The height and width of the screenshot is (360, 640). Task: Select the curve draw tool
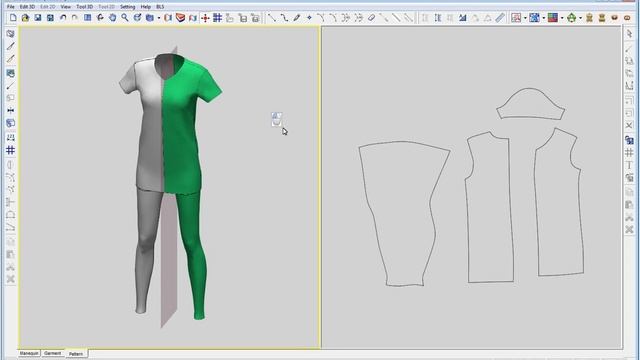(x=284, y=18)
